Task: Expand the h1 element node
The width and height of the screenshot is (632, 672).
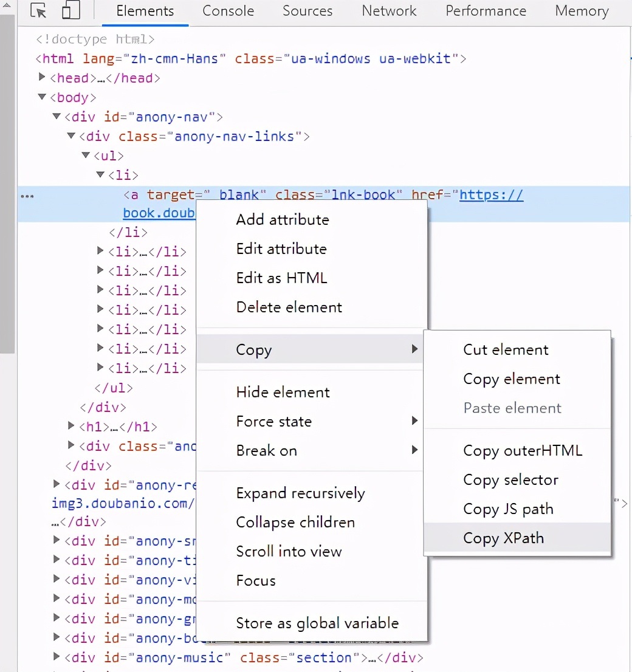Action: pos(71,427)
